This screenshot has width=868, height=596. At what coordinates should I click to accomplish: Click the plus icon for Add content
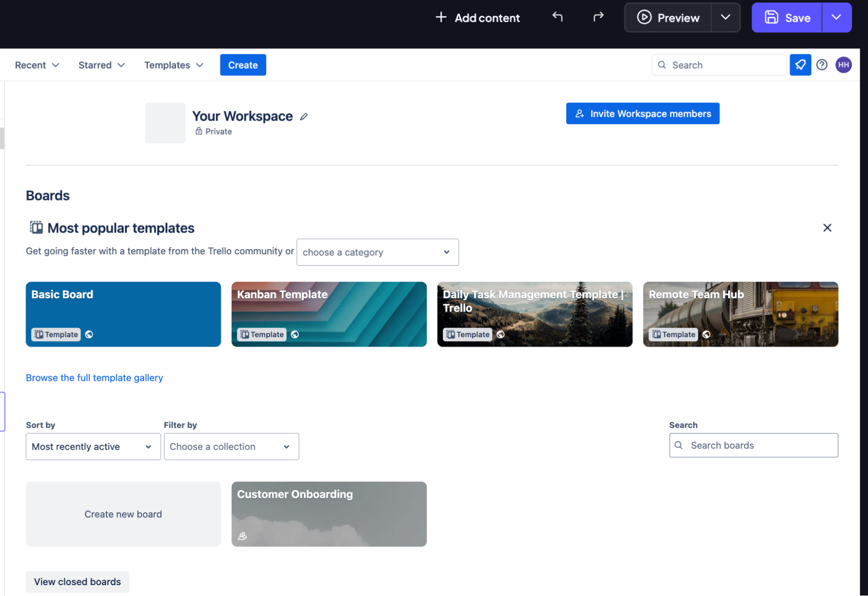point(441,17)
